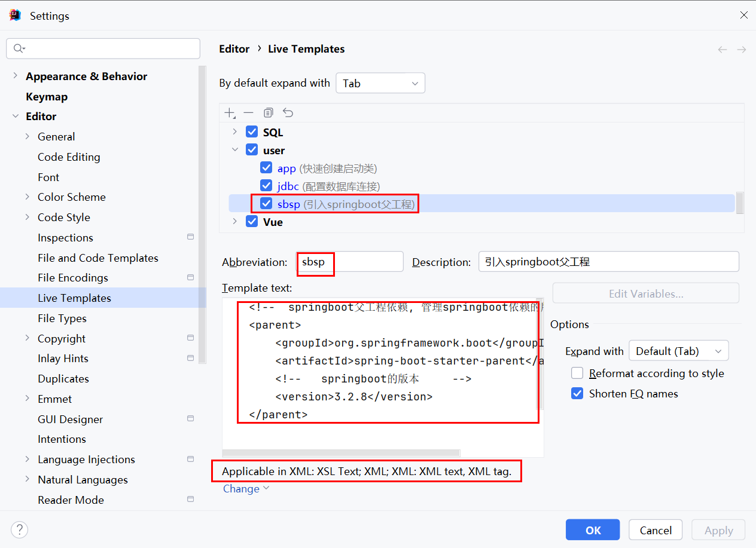The width and height of the screenshot is (756, 548).
Task: Click the Change context link
Action: coord(246,488)
